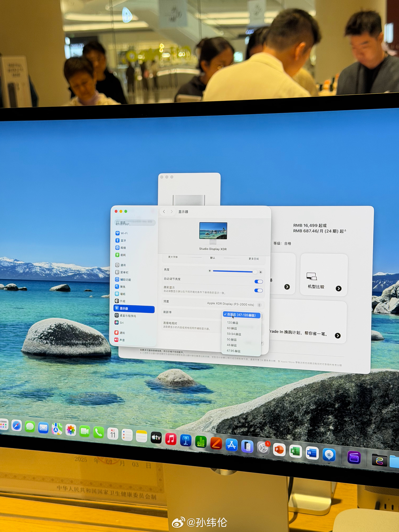This screenshot has height=532, width=399.
Task: Open the Trade In 换购计划 arrow
Action: (337, 336)
